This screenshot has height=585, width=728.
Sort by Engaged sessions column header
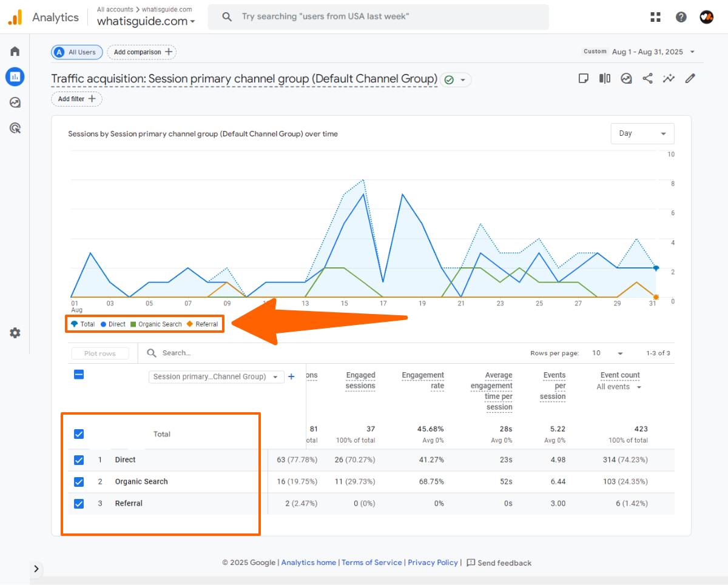pyautogui.click(x=360, y=381)
